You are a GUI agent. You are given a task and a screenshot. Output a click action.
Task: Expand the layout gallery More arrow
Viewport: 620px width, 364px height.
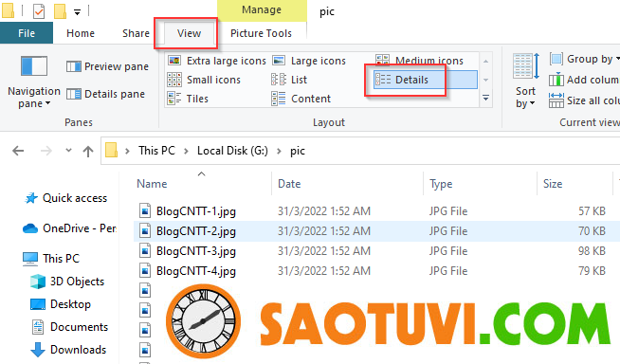point(485,98)
